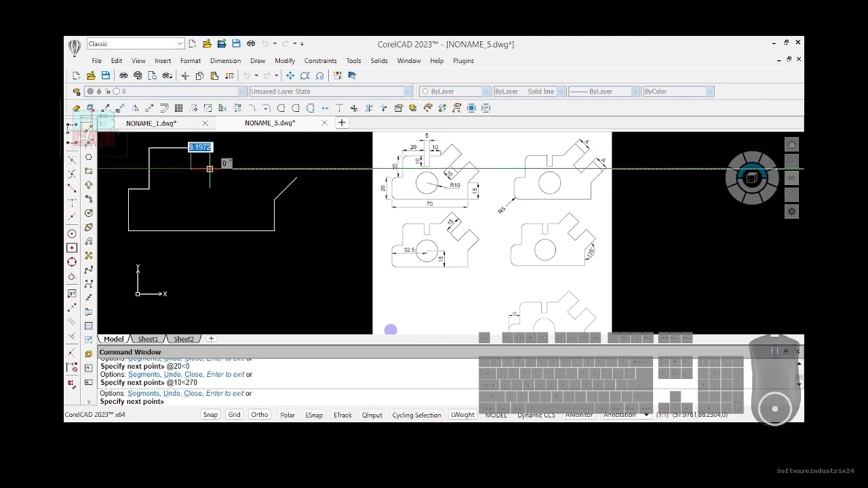Select the Pan tool in the toolbar
The height and width of the screenshot is (488, 868).
[290, 76]
